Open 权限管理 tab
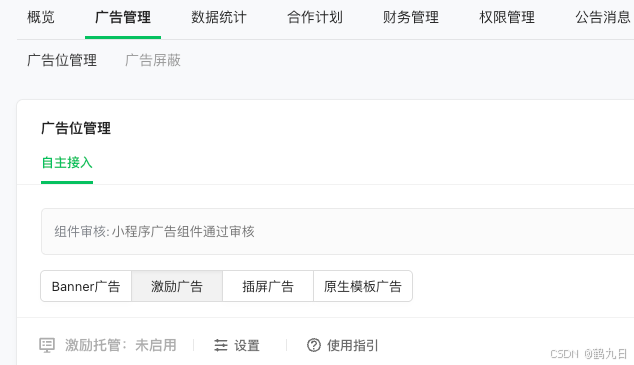The height and width of the screenshot is (365, 634). [x=507, y=17]
